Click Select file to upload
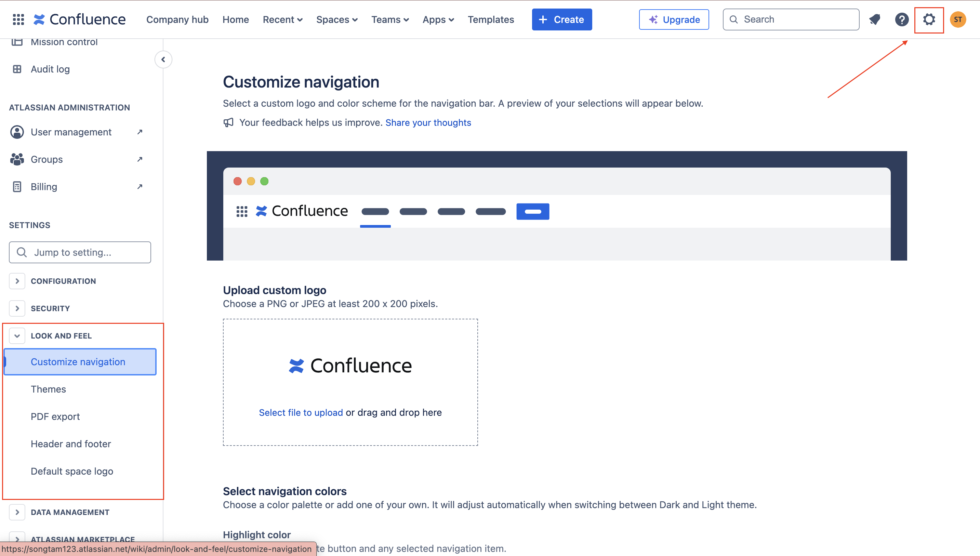980x556 pixels. pos(301,412)
